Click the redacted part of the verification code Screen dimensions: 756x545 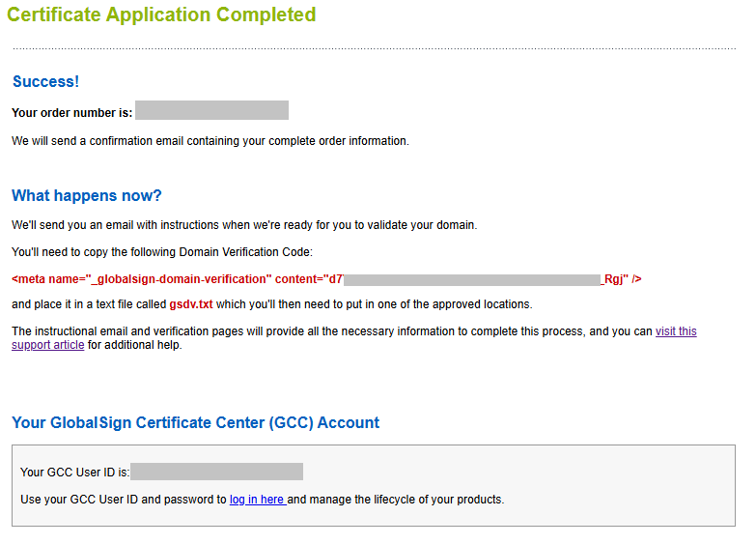[472, 280]
